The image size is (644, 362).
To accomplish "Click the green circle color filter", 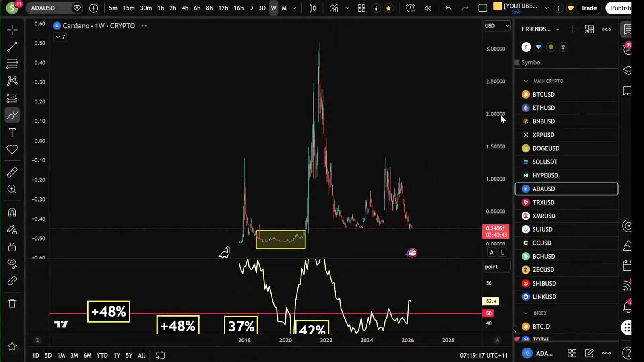I will [551, 47].
